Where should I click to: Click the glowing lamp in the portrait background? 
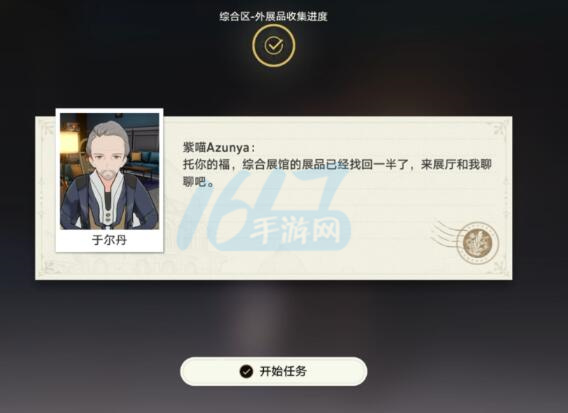tap(69, 141)
